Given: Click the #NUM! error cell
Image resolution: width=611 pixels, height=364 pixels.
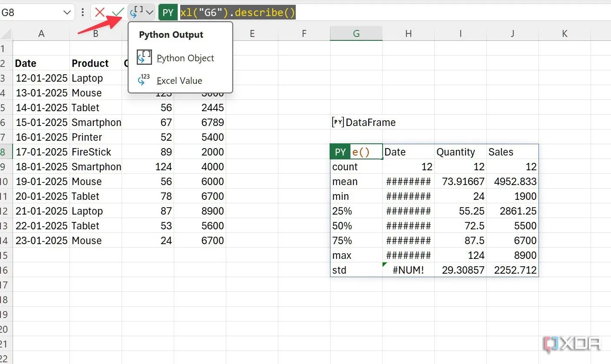Looking at the screenshot, I should tap(408, 270).
